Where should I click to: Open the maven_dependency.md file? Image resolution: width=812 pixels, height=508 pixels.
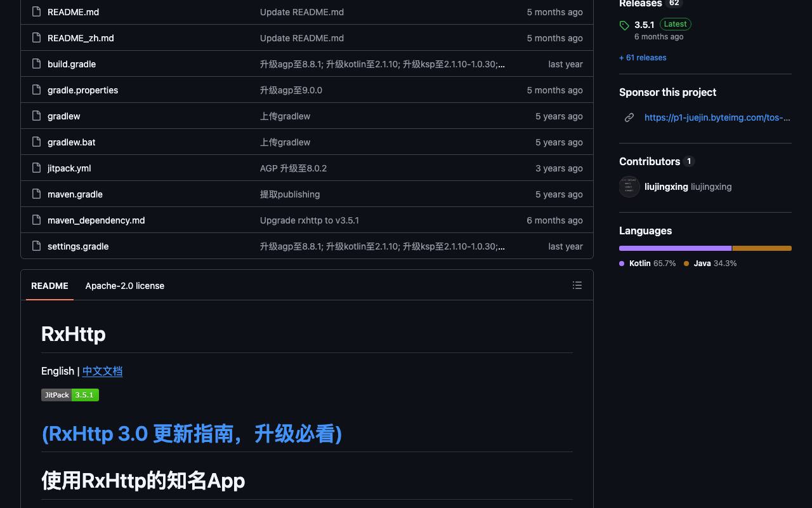pyautogui.click(x=96, y=220)
